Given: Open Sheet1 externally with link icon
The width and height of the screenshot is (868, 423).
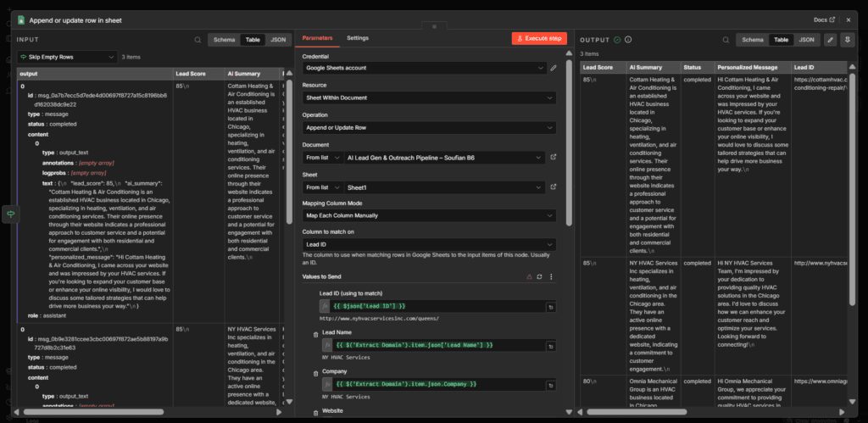Looking at the screenshot, I should [x=553, y=187].
